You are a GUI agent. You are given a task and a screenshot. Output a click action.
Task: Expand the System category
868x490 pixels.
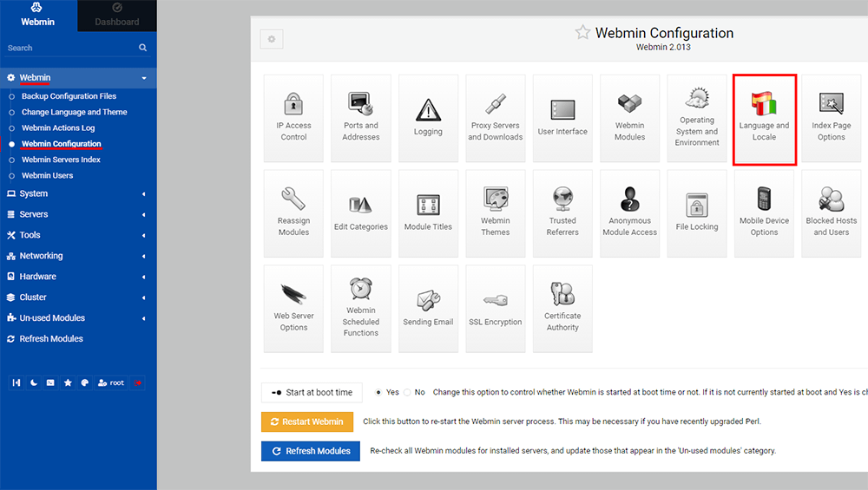pyautogui.click(x=78, y=193)
